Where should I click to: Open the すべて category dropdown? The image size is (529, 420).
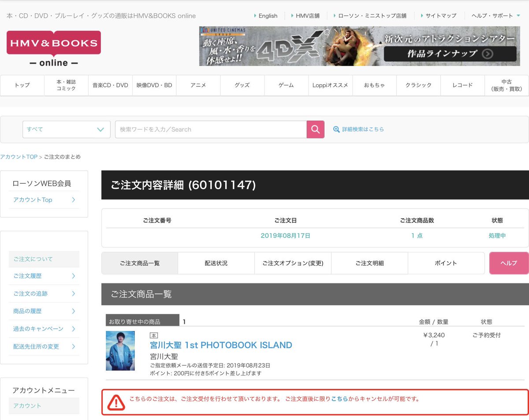click(67, 130)
